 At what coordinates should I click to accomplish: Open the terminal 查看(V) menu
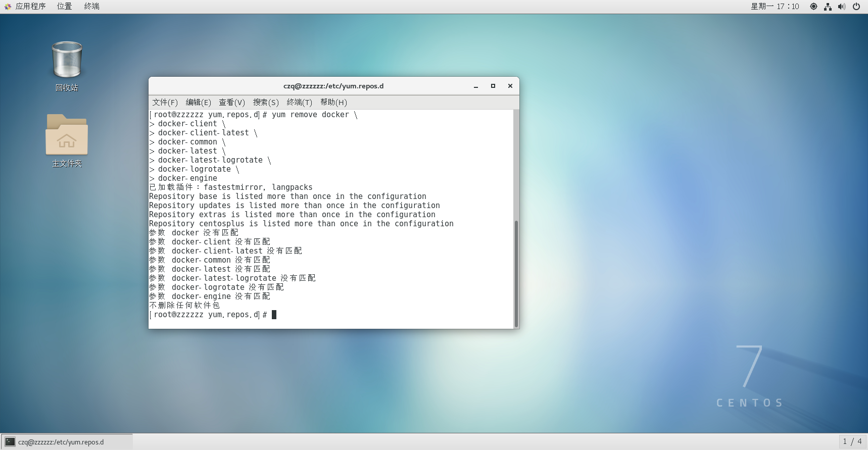point(232,103)
